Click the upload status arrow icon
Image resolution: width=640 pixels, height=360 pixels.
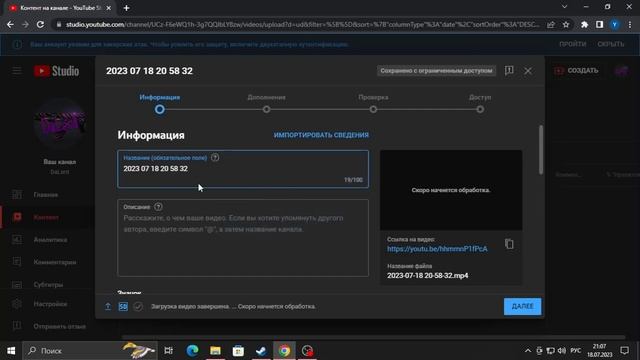pyautogui.click(x=108, y=307)
